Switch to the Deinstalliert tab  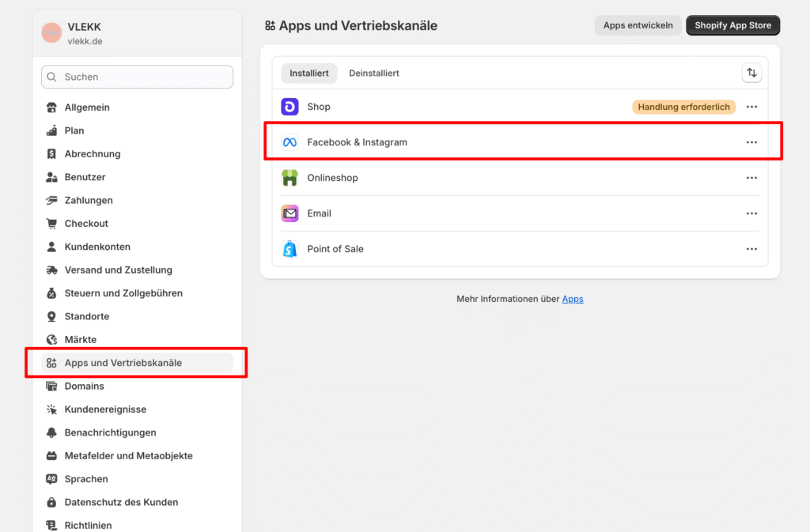(x=374, y=74)
